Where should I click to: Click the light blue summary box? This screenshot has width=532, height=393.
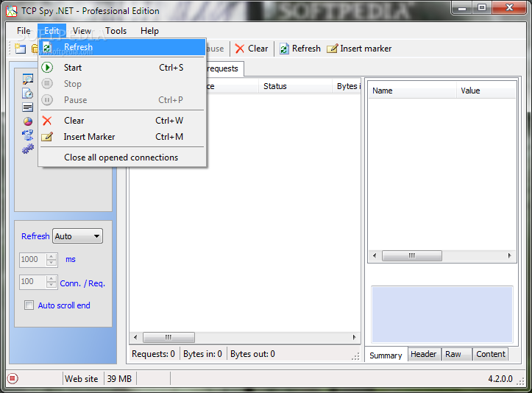pos(442,314)
